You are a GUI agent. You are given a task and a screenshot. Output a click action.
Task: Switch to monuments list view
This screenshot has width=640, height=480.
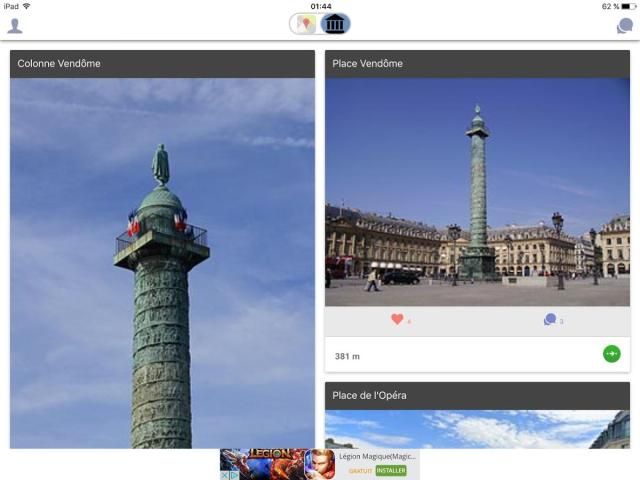[335, 24]
